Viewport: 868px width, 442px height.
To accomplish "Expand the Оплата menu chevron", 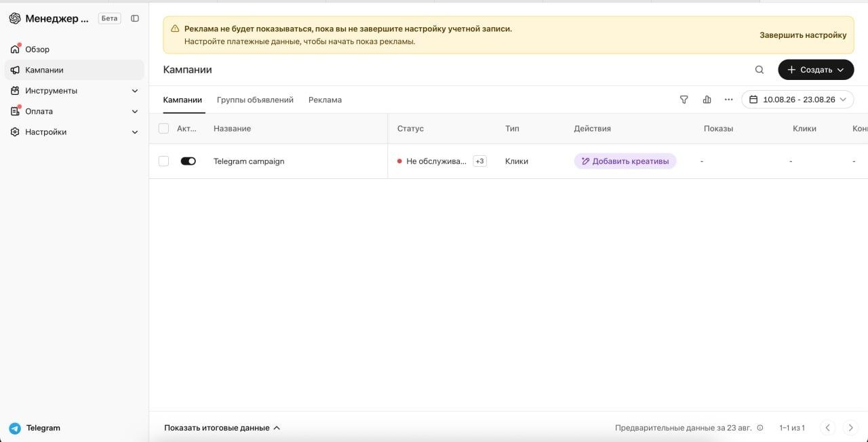I will tap(135, 111).
